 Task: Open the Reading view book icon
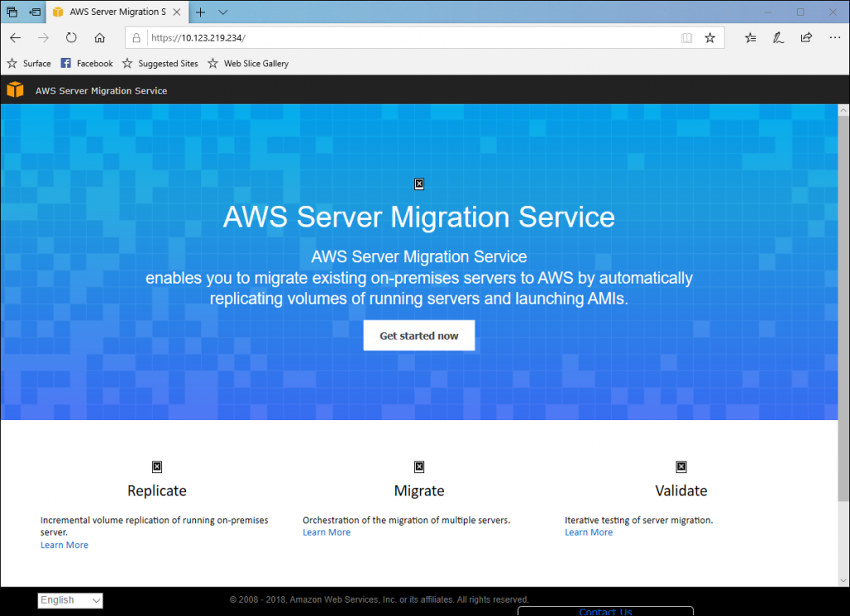686,37
